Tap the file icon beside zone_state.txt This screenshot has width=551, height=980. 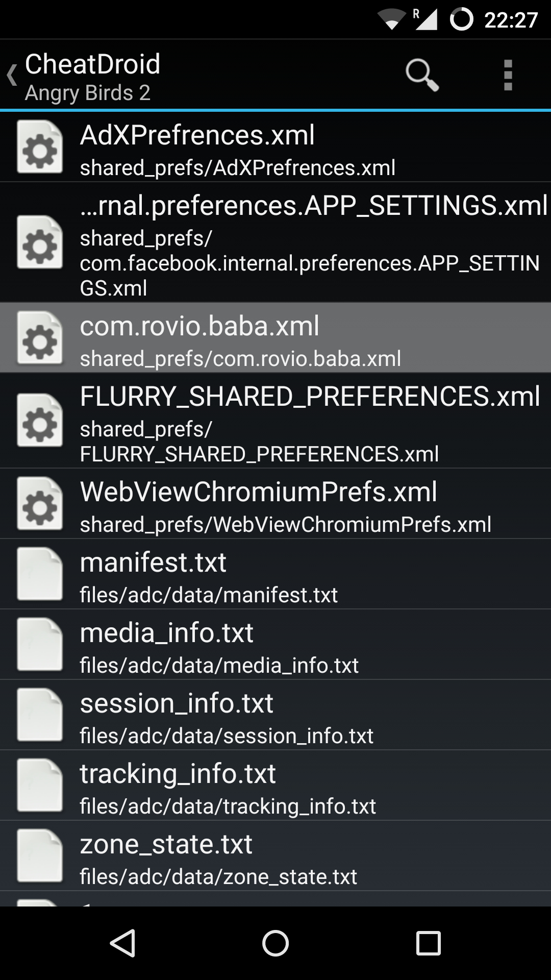click(40, 856)
